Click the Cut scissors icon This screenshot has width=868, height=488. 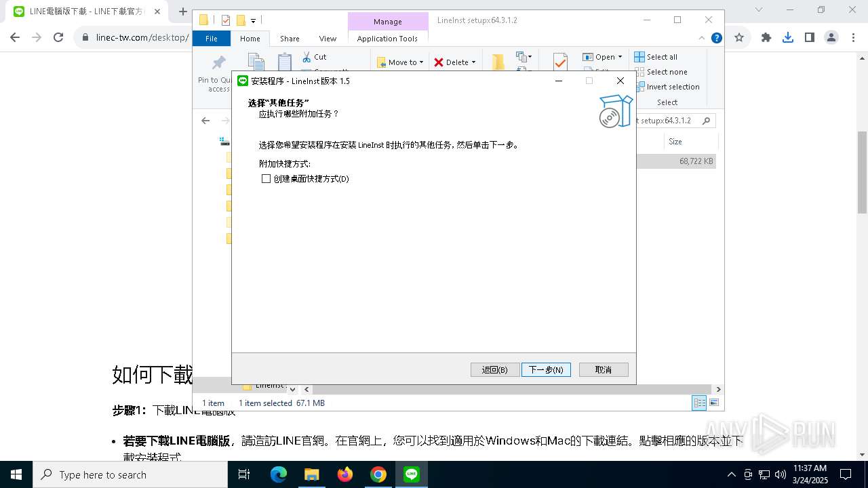(307, 57)
